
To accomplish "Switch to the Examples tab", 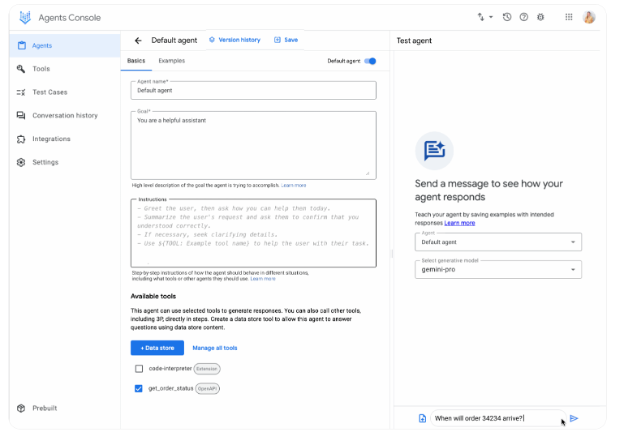I will [x=172, y=61].
